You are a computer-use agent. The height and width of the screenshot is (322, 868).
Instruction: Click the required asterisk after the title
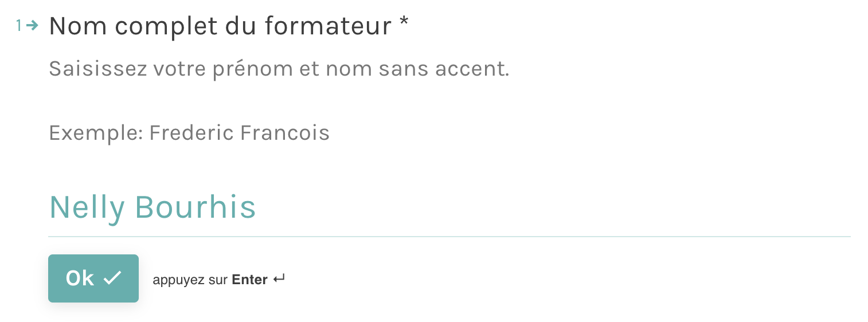tap(404, 24)
